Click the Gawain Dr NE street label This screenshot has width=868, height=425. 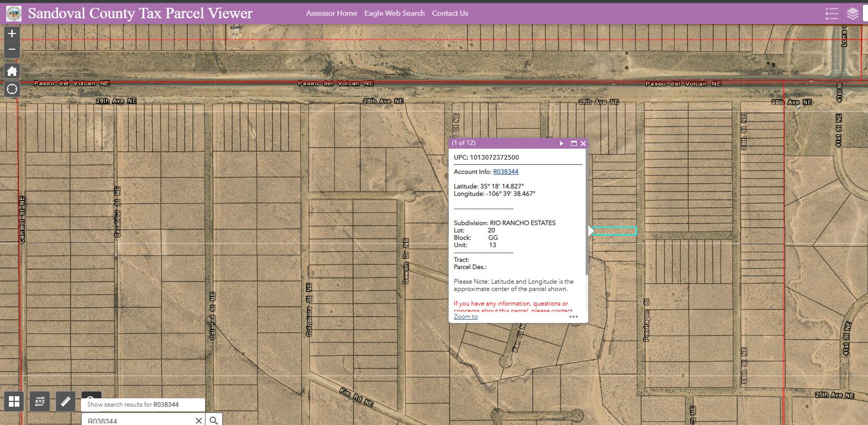tap(406, 261)
